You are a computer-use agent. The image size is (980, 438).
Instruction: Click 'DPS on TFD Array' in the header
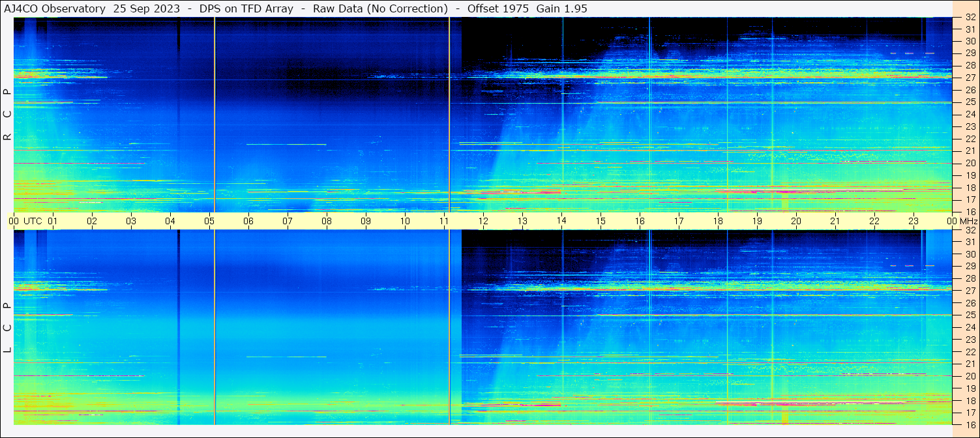click(247, 8)
